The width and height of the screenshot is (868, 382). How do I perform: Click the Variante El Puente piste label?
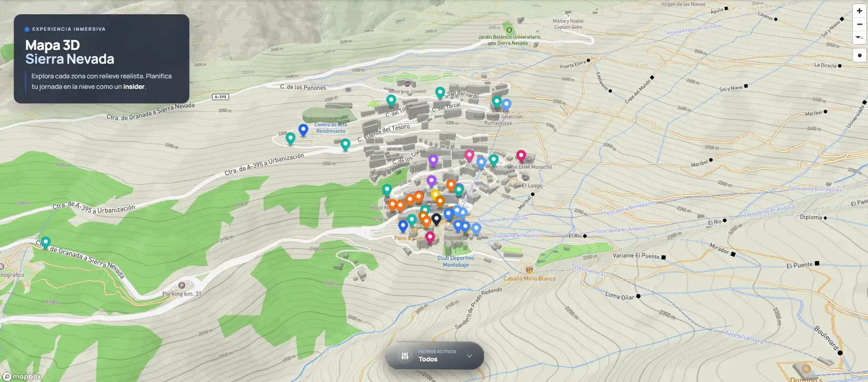click(x=636, y=256)
